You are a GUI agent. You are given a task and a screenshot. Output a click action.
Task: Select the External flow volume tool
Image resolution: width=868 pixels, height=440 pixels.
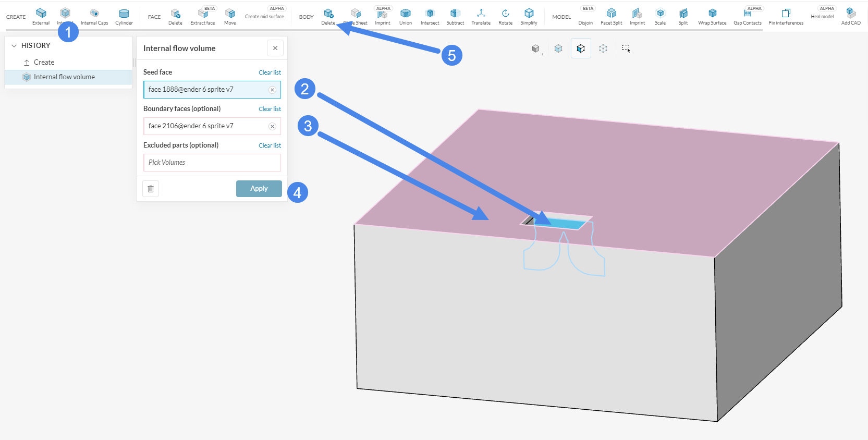(41, 16)
